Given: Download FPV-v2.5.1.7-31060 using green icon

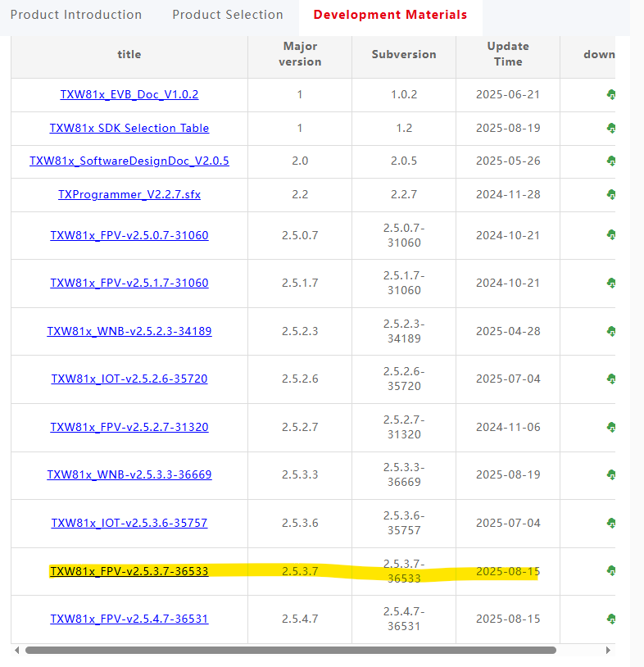Looking at the screenshot, I should 611,283.
